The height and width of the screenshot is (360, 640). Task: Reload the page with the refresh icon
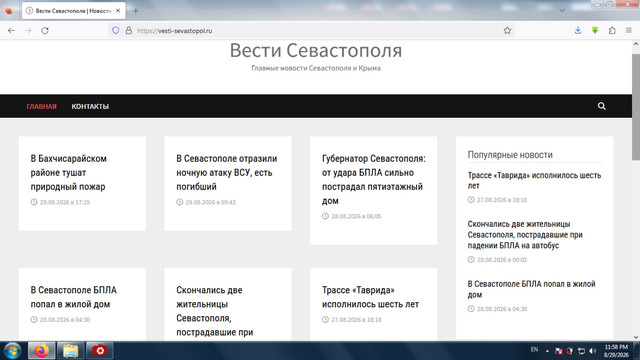coord(45,31)
